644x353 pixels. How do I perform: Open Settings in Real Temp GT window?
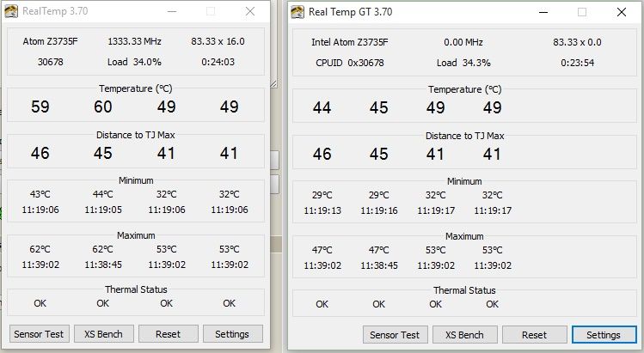click(x=604, y=335)
